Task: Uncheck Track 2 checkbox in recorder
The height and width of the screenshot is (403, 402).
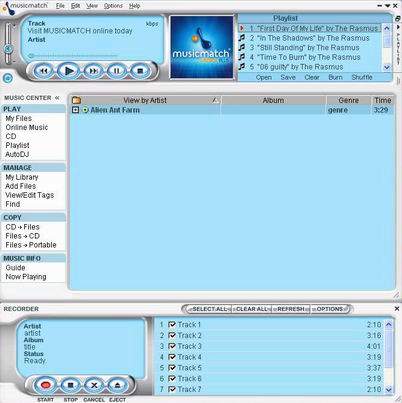Action: pyautogui.click(x=172, y=335)
